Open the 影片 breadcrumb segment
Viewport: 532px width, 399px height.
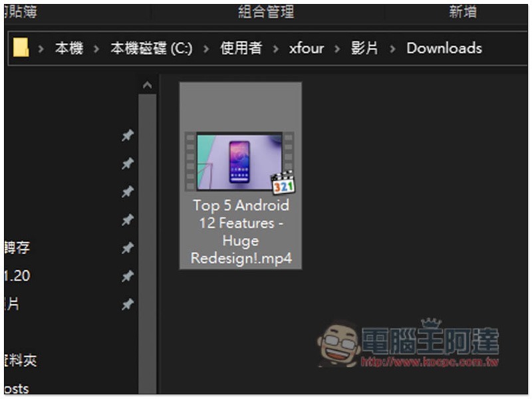pyautogui.click(x=364, y=49)
